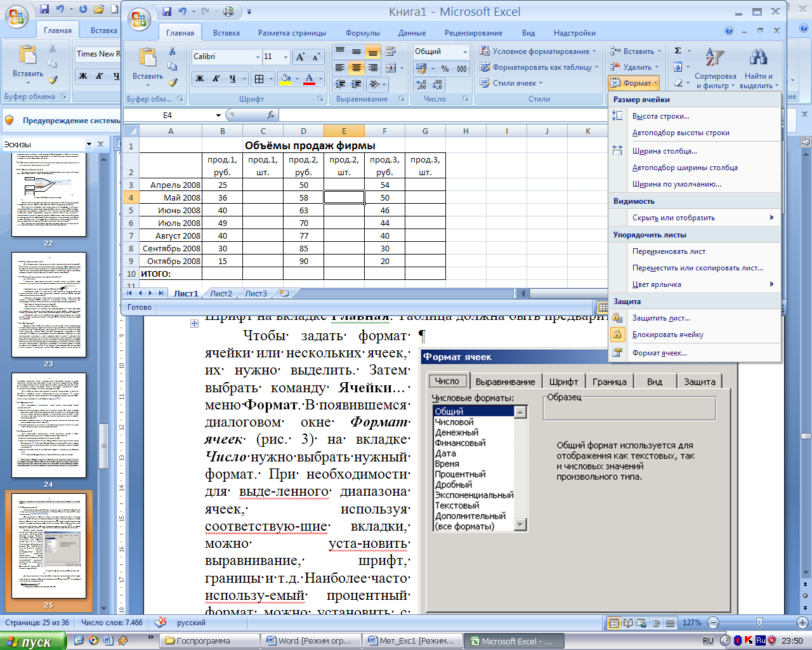Click the insert function fx icon
The image size is (812, 650).
271,115
